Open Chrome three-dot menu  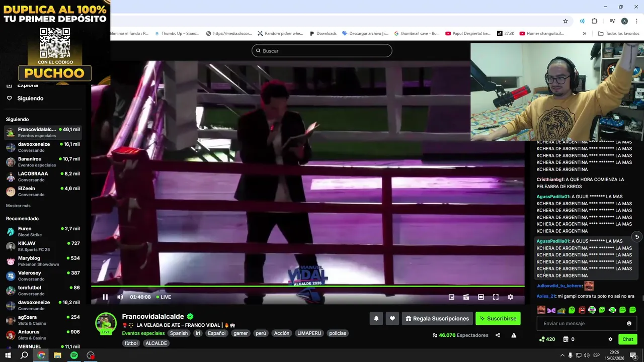[x=636, y=21]
